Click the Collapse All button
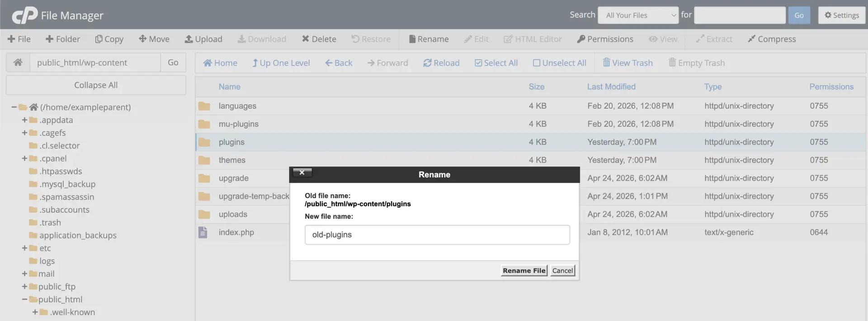Image resolution: width=868 pixels, height=321 pixels. pos(96,85)
